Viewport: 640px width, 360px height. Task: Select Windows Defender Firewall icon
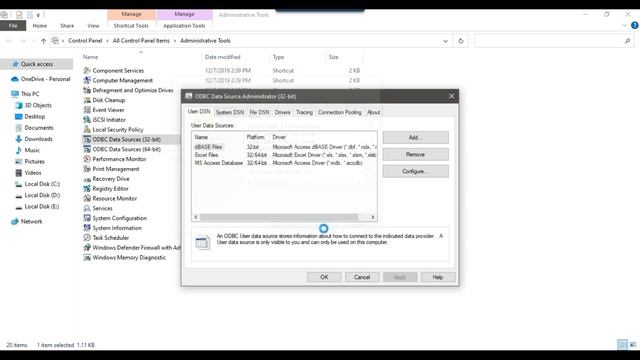87,247
